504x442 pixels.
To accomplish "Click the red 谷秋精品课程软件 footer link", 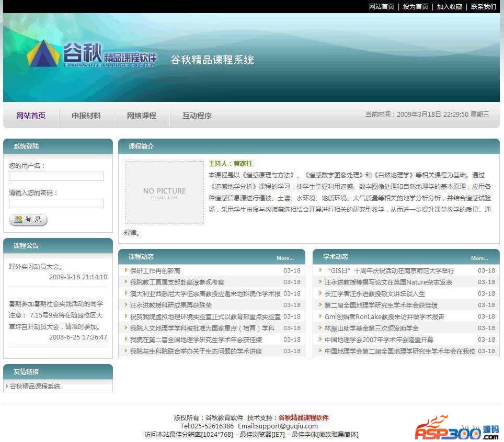I will (x=303, y=417).
